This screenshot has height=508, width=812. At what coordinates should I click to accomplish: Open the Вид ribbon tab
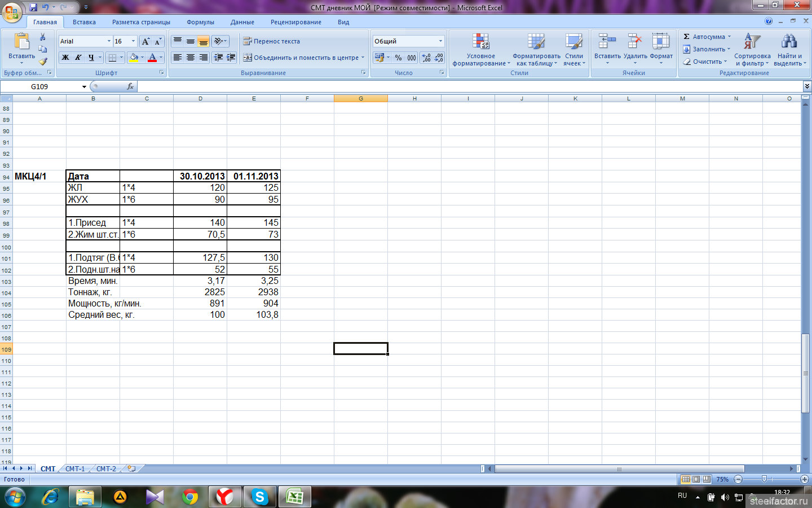[343, 22]
